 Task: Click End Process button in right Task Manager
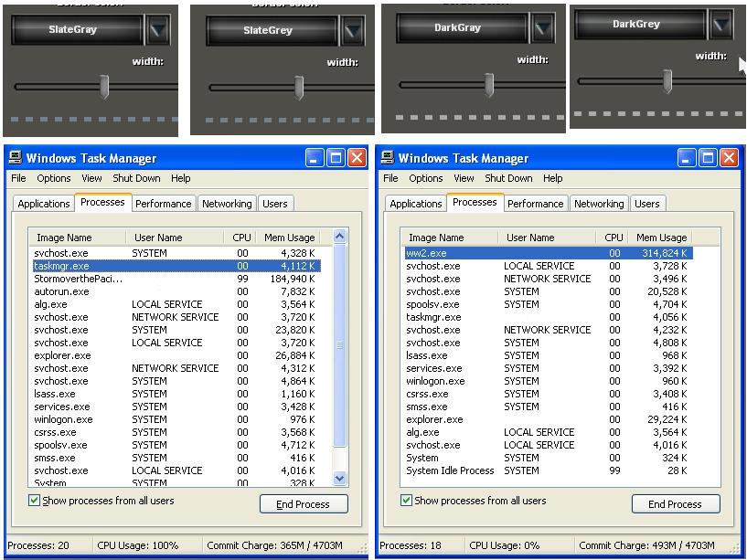tap(676, 503)
